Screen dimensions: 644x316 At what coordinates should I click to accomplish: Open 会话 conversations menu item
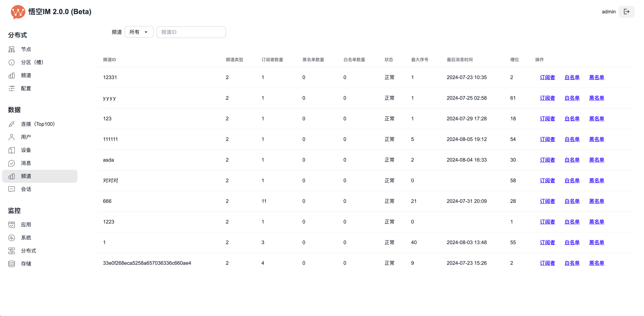pyautogui.click(x=26, y=189)
